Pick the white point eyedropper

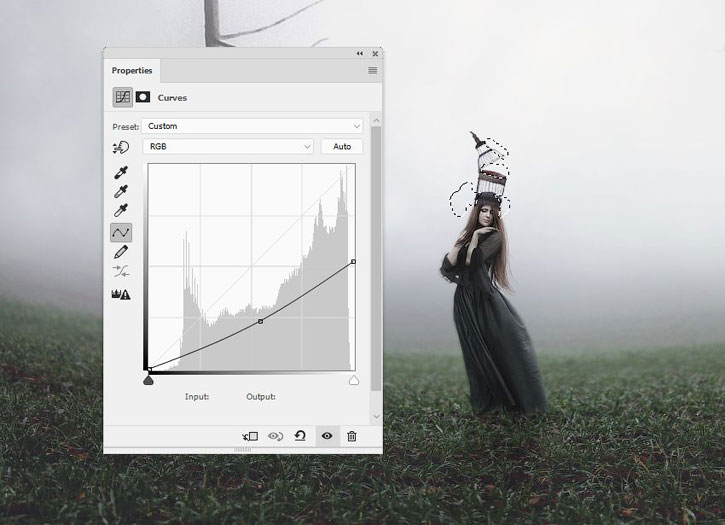(121, 210)
